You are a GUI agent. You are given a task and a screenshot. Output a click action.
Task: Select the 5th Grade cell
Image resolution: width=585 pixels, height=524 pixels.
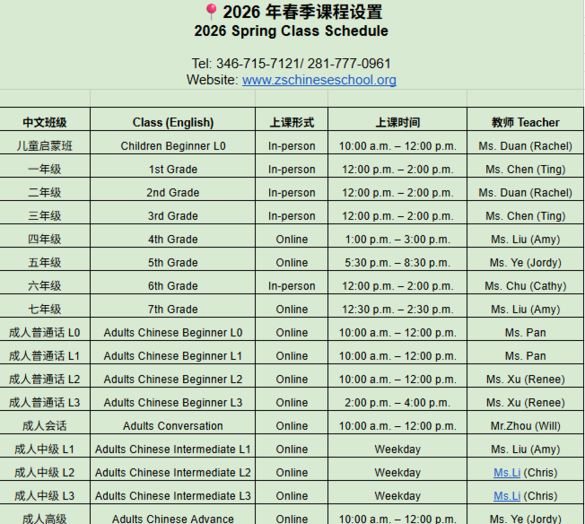click(x=173, y=259)
